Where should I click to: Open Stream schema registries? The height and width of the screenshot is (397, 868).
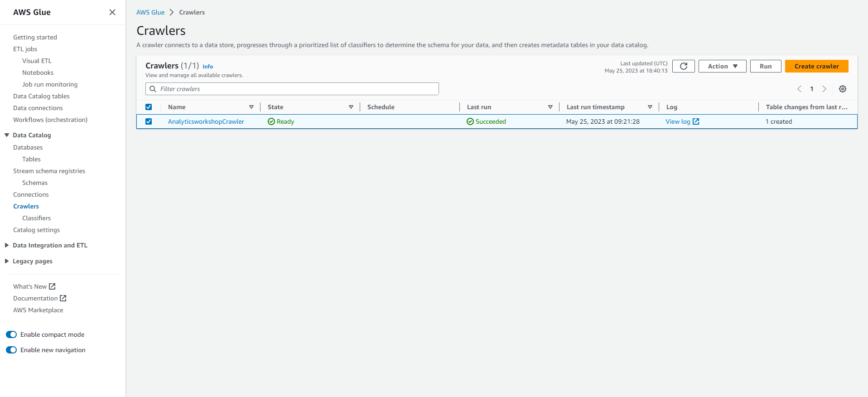click(x=49, y=171)
